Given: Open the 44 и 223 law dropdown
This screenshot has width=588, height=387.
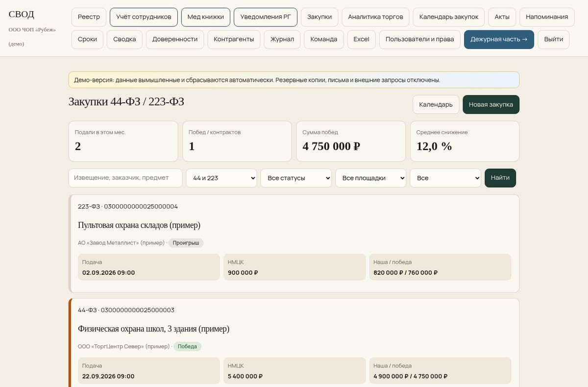Looking at the screenshot, I should click(x=221, y=178).
